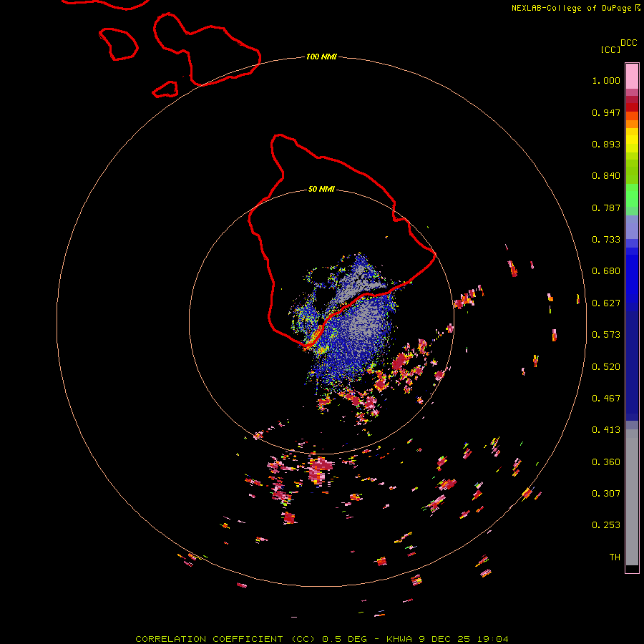Click the 0.787 color scale value
Image resolution: width=644 pixels, height=644 pixels.
[x=606, y=208]
